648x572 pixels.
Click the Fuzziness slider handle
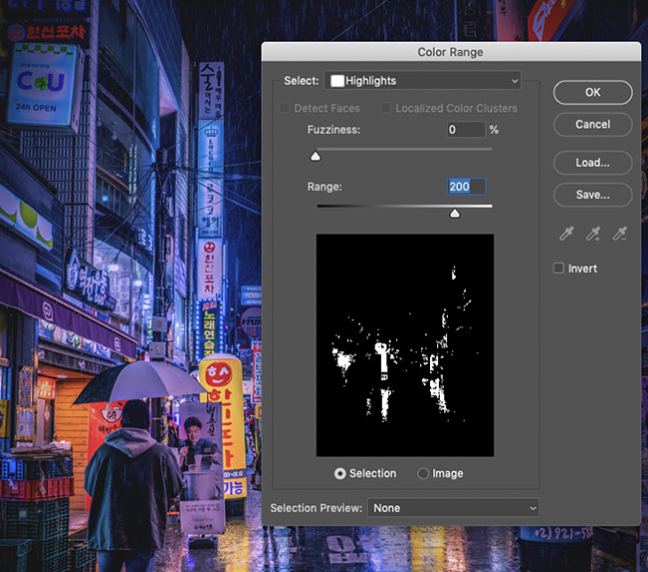(x=316, y=156)
